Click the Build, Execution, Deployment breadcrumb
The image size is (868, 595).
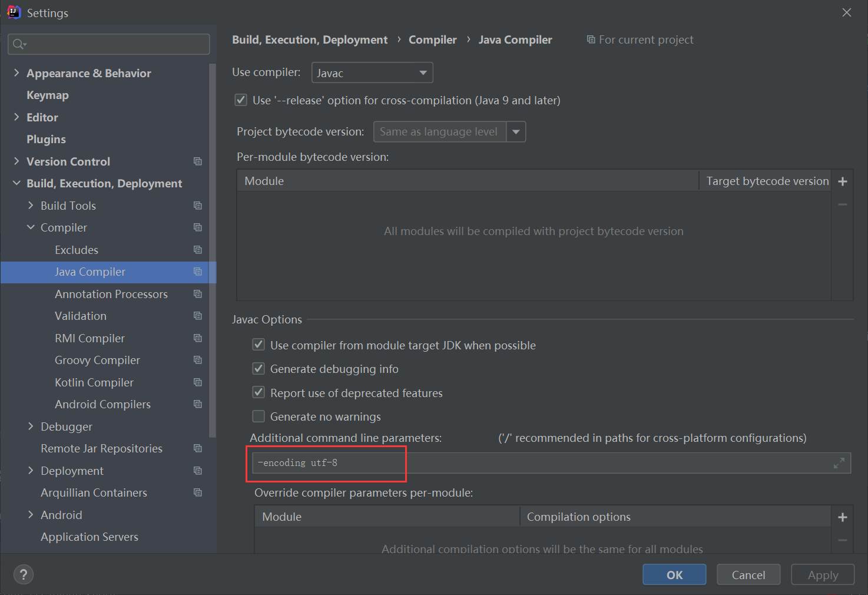pos(310,39)
